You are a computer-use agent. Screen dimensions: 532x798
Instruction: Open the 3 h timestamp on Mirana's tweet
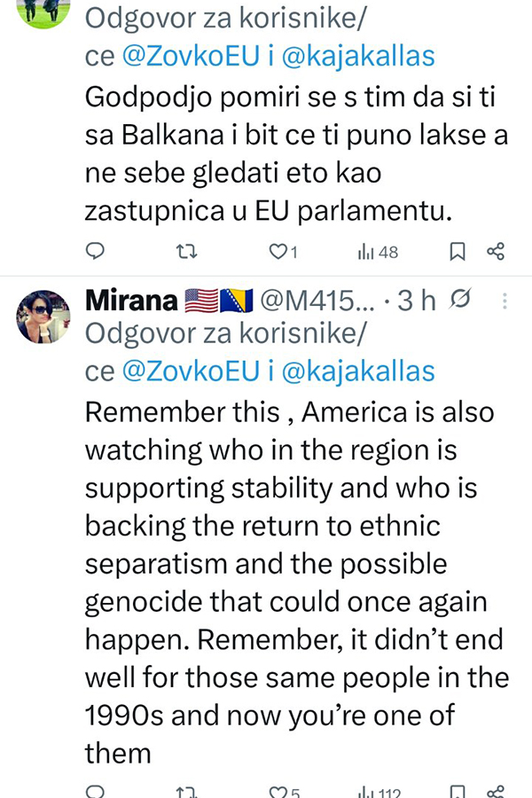click(x=417, y=301)
